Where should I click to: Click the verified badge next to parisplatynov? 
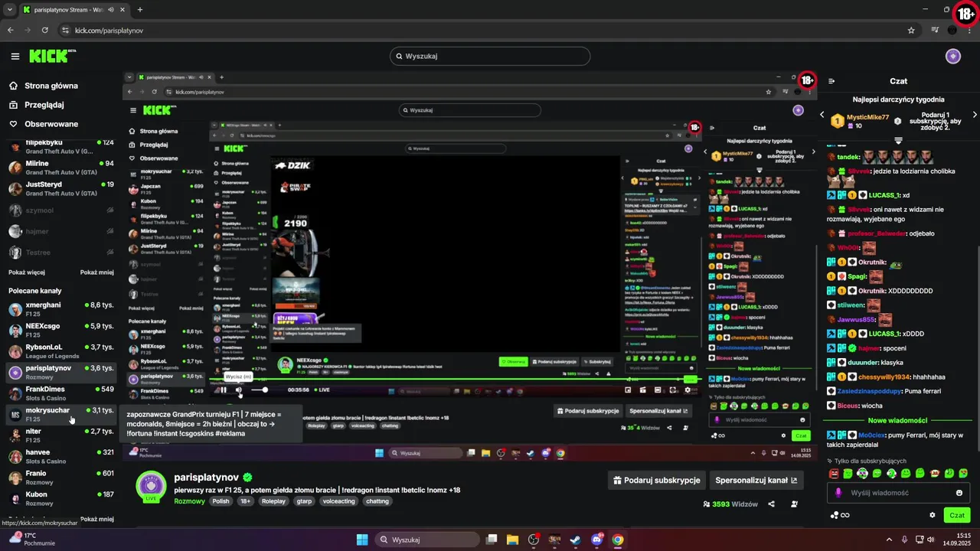pos(247,478)
